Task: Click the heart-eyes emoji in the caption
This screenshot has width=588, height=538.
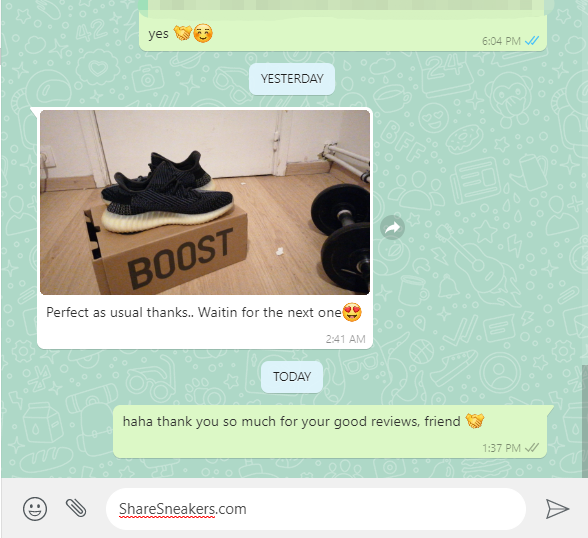Action: (352, 312)
